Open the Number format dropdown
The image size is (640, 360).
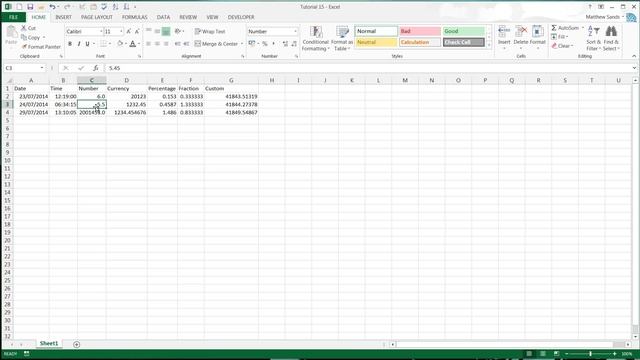295,31
